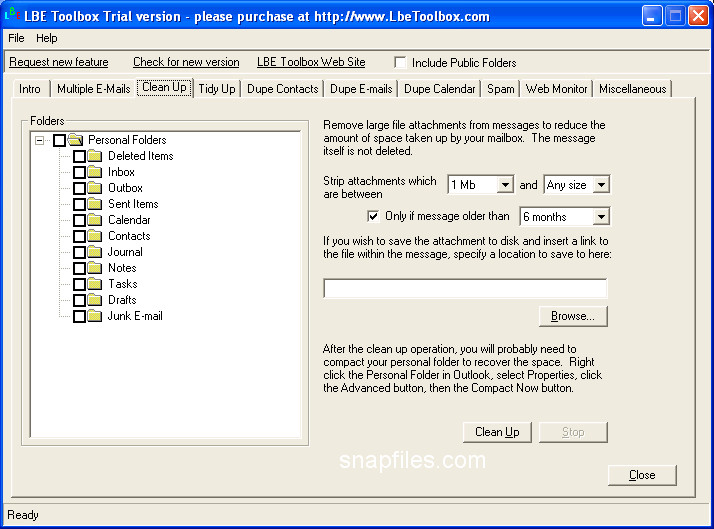Check the Contacts checkbox
This screenshot has height=529, width=714.
click(79, 236)
